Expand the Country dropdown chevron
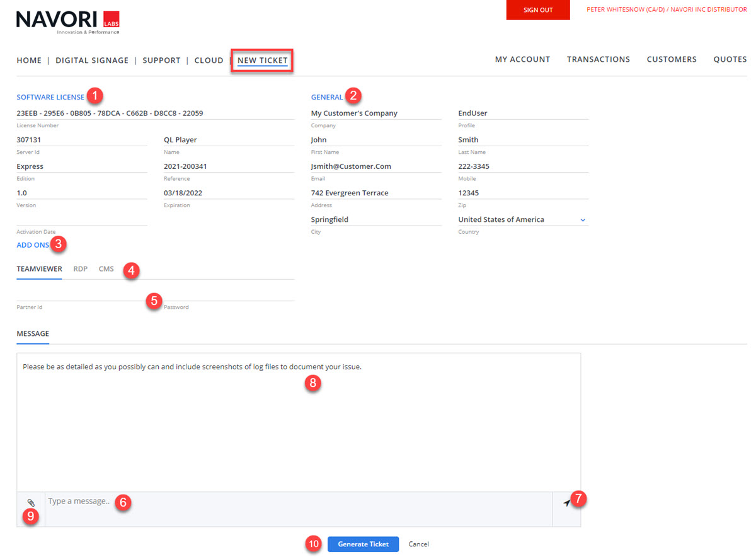This screenshot has height=557, width=756. click(583, 220)
